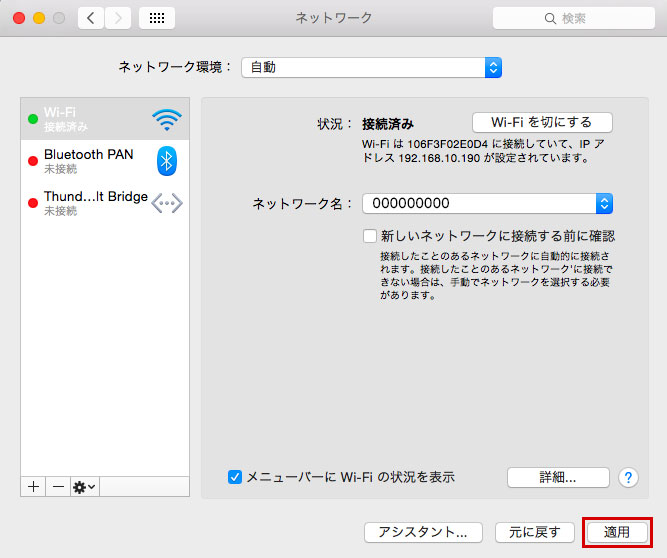Click Wi-Fi を切にする button
667x558 pixels.
pyautogui.click(x=542, y=122)
